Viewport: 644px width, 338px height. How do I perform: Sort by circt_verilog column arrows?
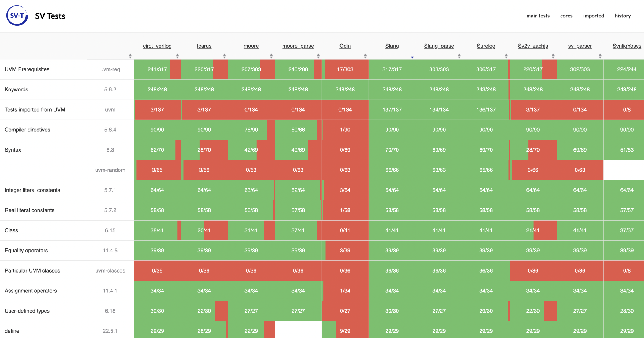coord(177,56)
